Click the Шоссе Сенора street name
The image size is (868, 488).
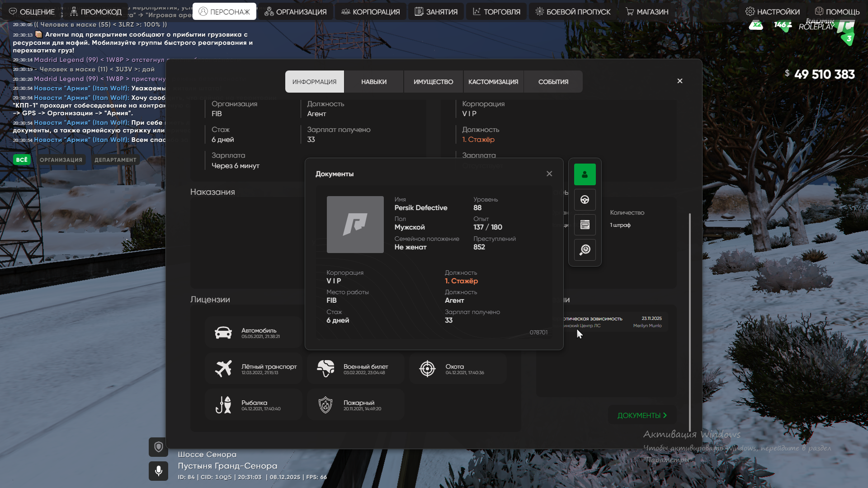[207, 455]
